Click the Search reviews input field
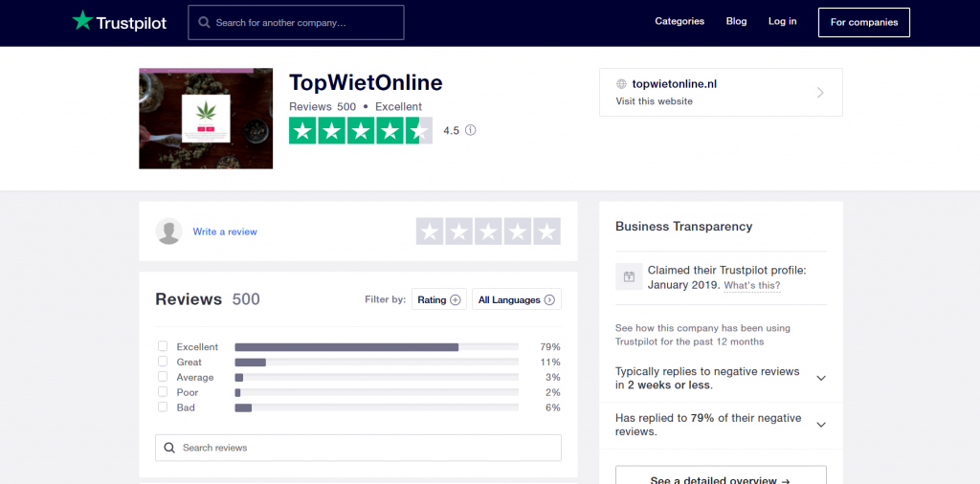Screen dimensions: 980x484 pos(358,448)
